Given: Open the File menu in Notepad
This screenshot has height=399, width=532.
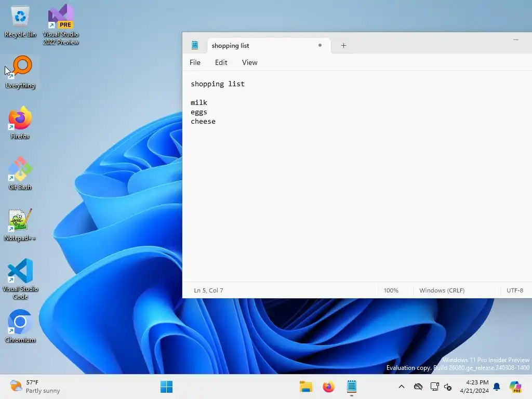Looking at the screenshot, I should click(195, 62).
